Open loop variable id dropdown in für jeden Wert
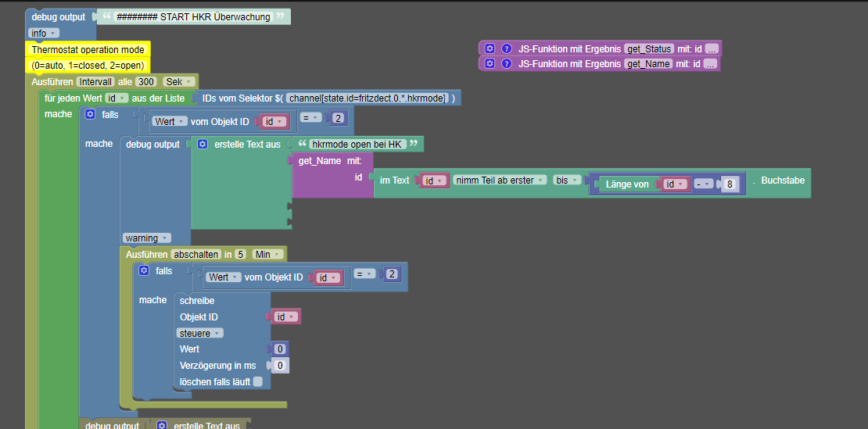The image size is (868, 429). click(117, 98)
